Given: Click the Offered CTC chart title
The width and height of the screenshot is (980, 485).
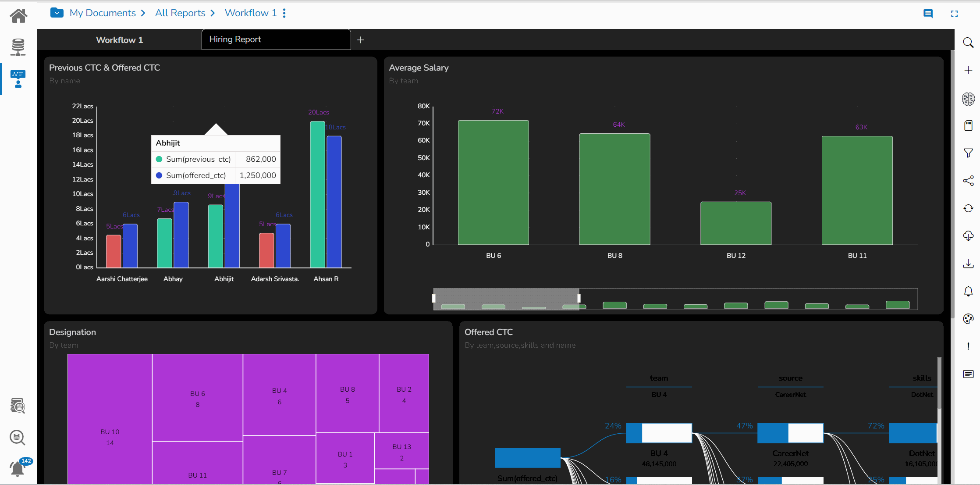Looking at the screenshot, I should click(489, 332).
